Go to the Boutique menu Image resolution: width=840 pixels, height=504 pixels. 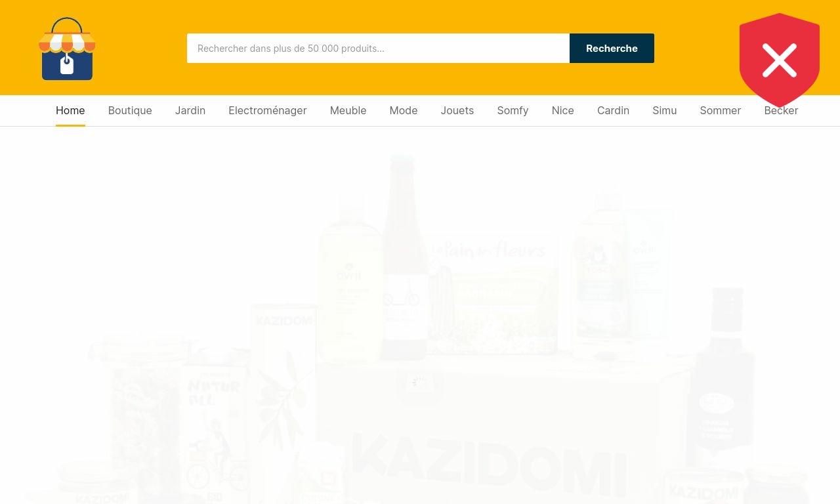130,111
